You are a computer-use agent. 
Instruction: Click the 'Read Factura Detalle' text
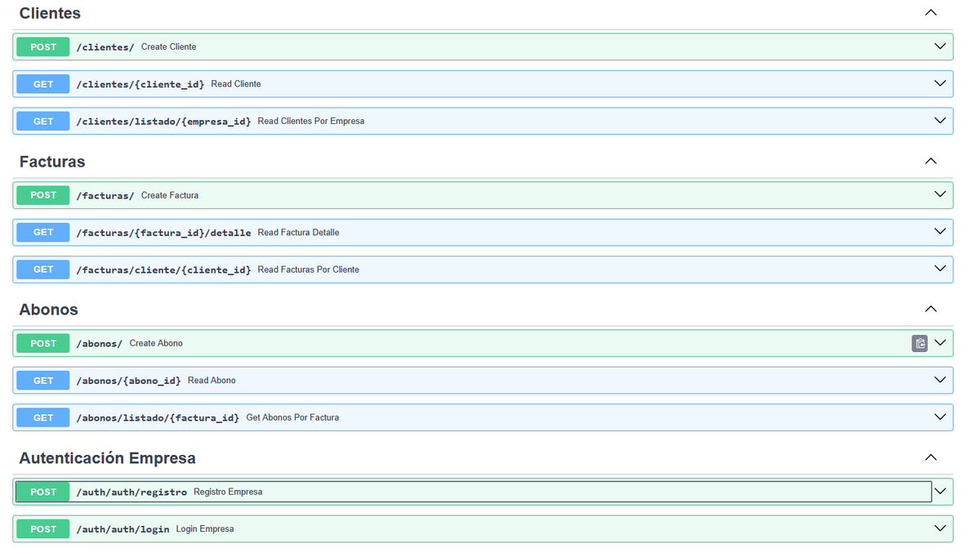[x=299, y=233]
